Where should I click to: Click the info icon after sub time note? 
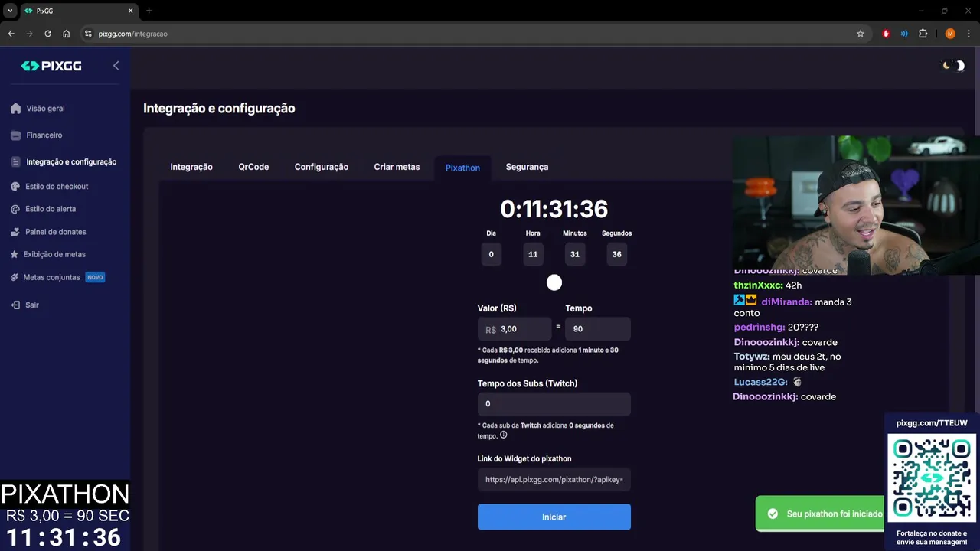[x=503, y=435]
